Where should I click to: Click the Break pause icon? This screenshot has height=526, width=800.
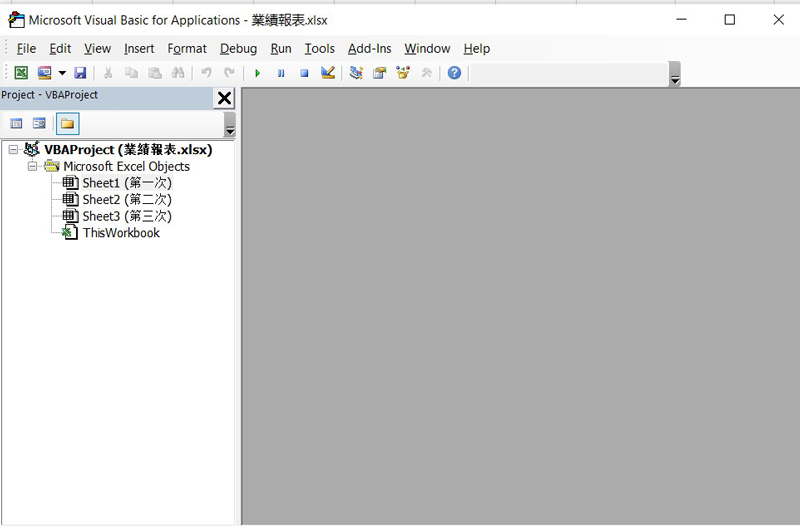(x=281, y=73)
